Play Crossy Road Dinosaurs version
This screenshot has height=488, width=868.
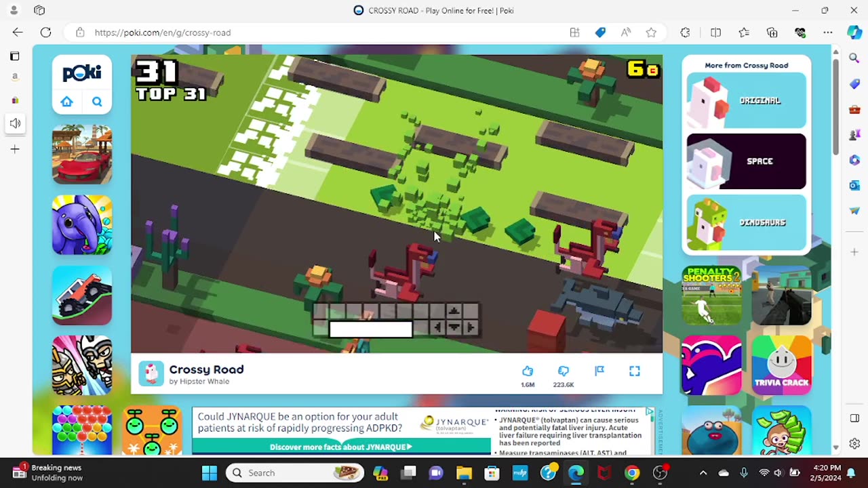point(746,222)
